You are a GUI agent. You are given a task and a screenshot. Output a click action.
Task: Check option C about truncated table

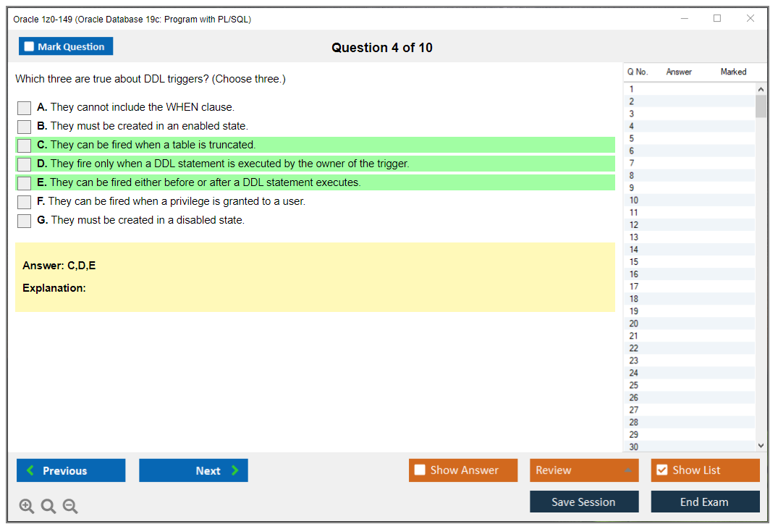pyautogui.click(x=25, y=145)
